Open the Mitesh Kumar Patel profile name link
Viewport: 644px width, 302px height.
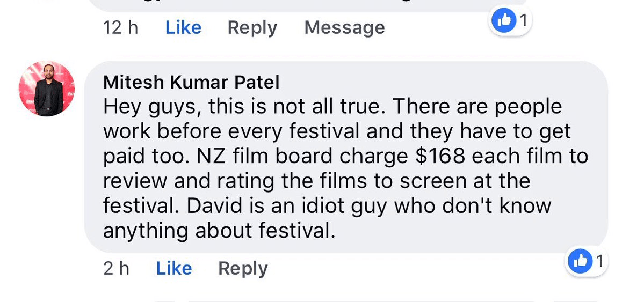coord(191,82)
